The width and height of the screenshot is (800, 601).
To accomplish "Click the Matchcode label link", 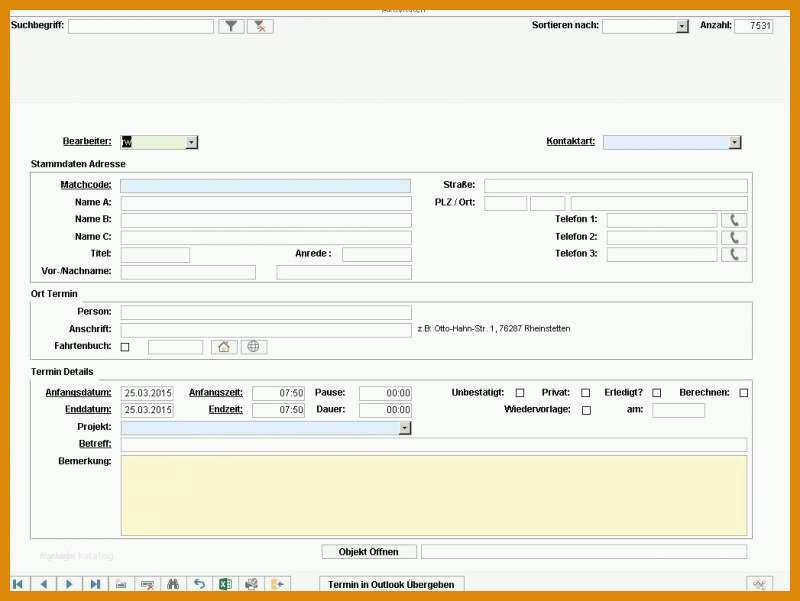I will [86, 185].
